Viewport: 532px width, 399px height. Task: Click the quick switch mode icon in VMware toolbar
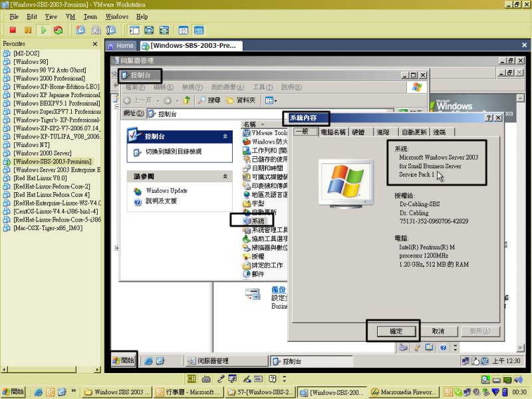click(164, 30)
